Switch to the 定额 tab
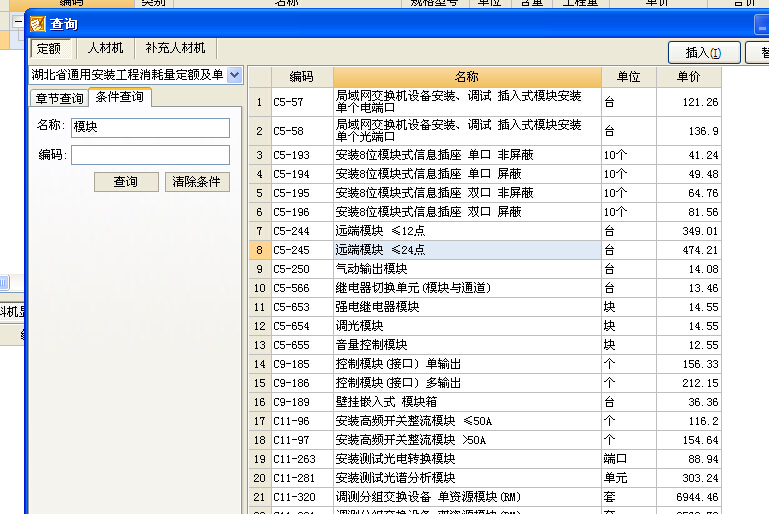Screen dimensions: 769x514 click(x=49, y=49)
